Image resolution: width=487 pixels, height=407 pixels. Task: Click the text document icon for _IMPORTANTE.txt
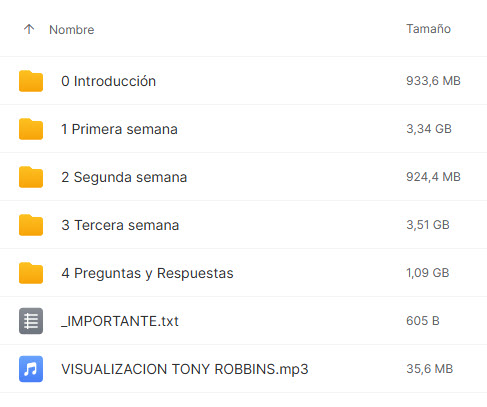[x=31, y=321]
